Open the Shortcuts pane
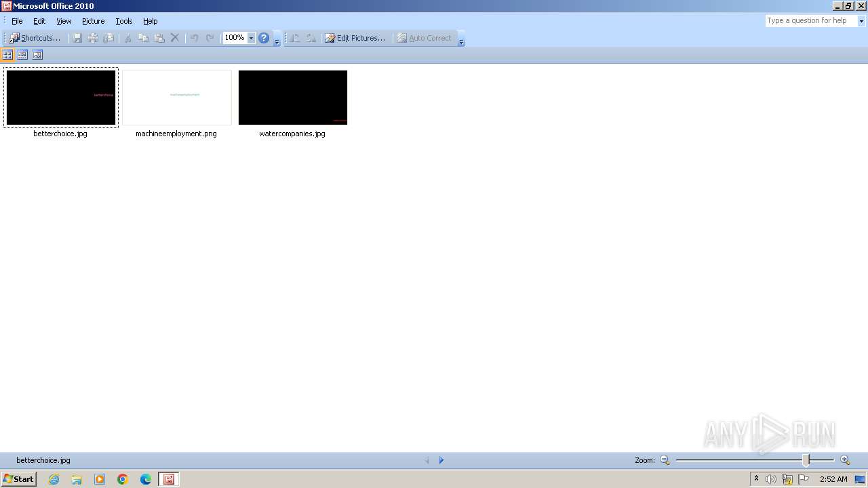The height and width of the screenshot is (488, 868). (35, 38)
